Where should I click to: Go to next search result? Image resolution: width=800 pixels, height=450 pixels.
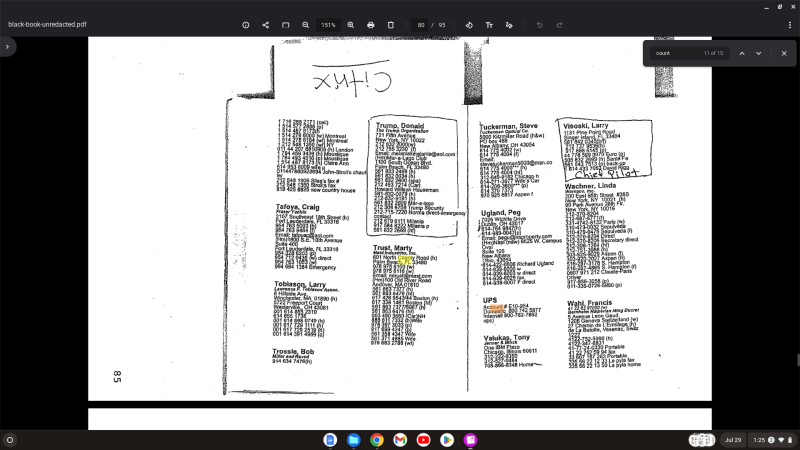pos(758,52)
